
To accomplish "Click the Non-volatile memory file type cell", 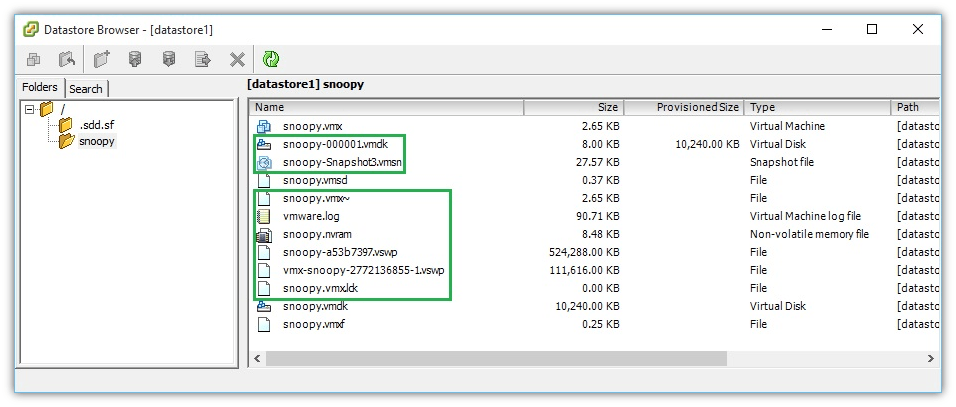I will pyautogui.click(x=809, y=234).
